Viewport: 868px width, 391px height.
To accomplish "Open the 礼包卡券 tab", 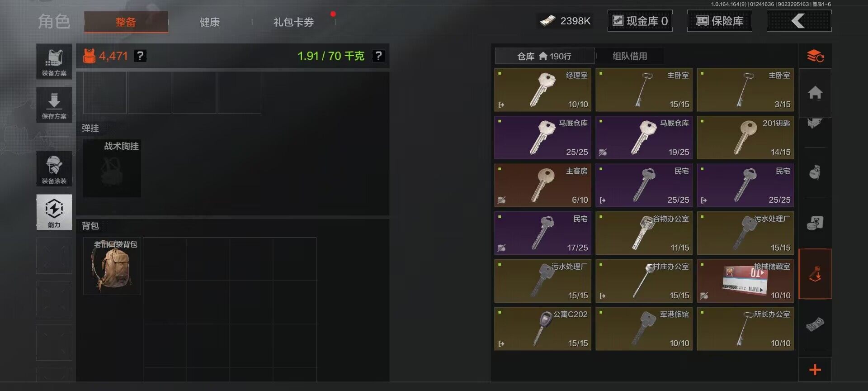I will [x=293, y=22].
